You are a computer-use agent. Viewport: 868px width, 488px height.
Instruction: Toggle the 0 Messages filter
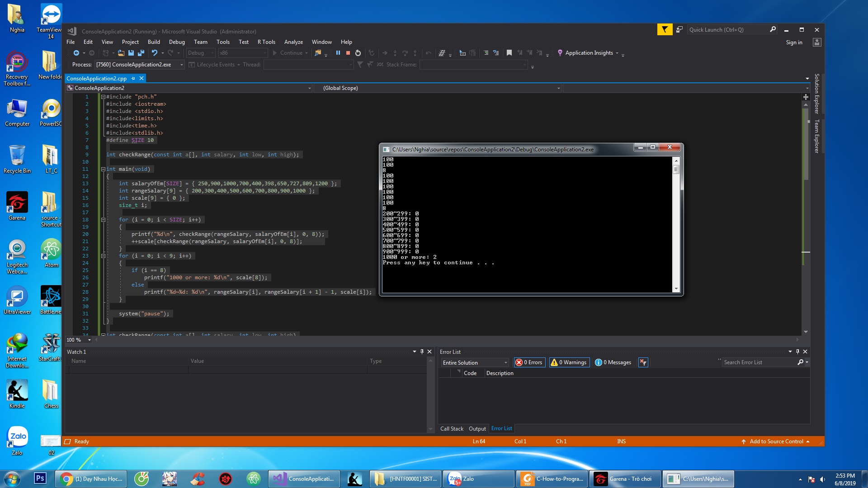pos(613,362)
